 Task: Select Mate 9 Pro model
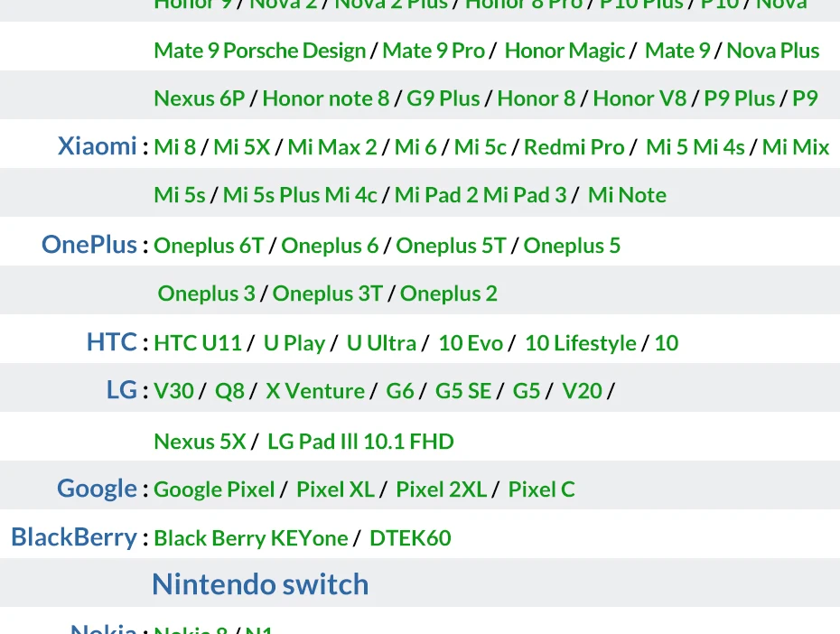coord(434,51)
